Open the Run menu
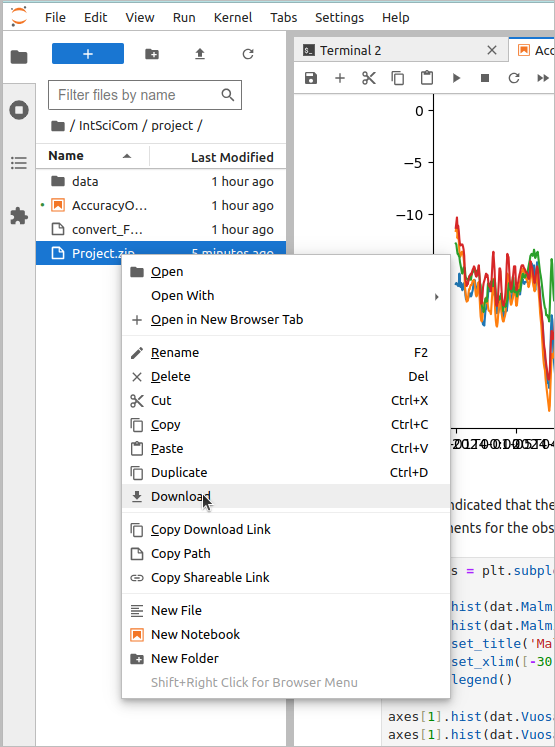 pyautogui.click(x=184, y=18)
